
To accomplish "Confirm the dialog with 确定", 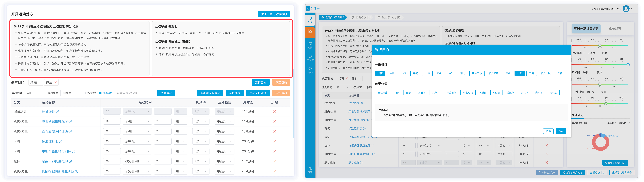I will pyautogui.click(x=561, y=131).
